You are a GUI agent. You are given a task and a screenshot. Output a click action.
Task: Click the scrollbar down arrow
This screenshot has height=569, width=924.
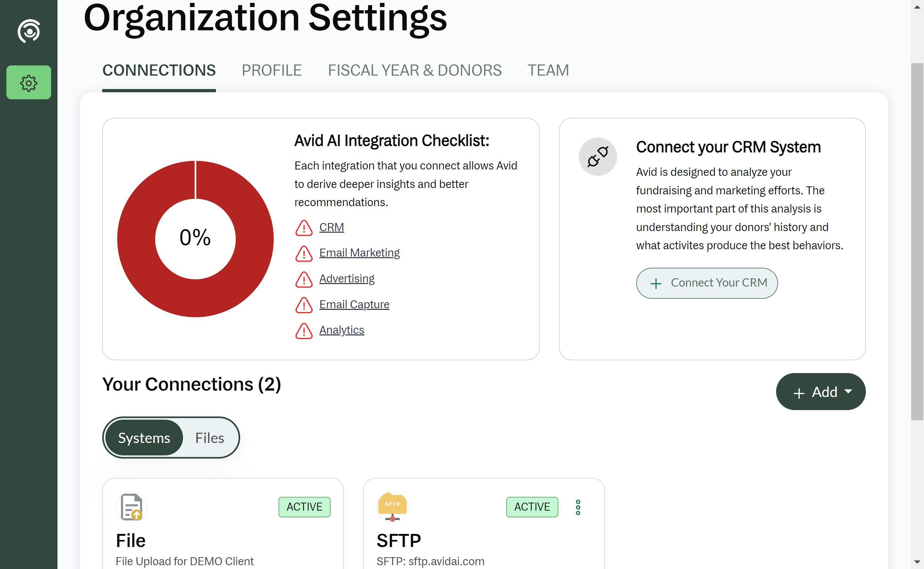point(917,562)
